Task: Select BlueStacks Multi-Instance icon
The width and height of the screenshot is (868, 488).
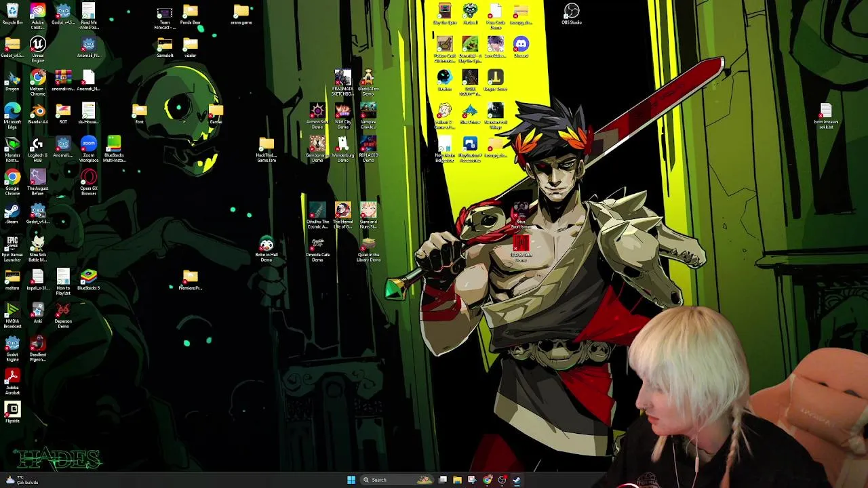Action: pos(114,149)
